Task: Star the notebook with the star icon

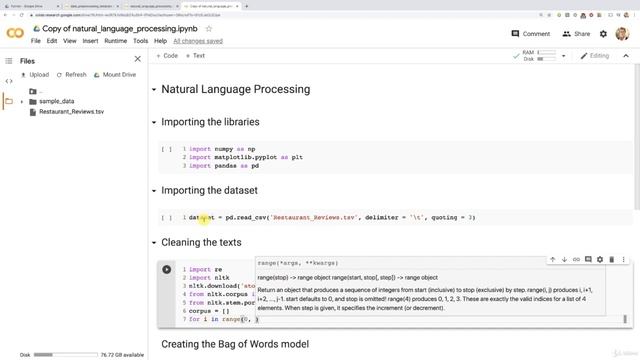Action: (209, 29)
